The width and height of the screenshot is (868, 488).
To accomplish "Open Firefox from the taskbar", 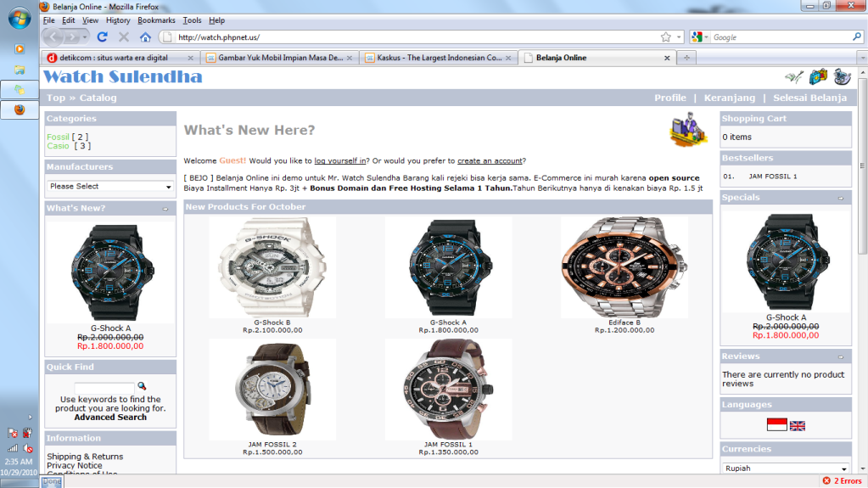I will (x=20, y=109).
